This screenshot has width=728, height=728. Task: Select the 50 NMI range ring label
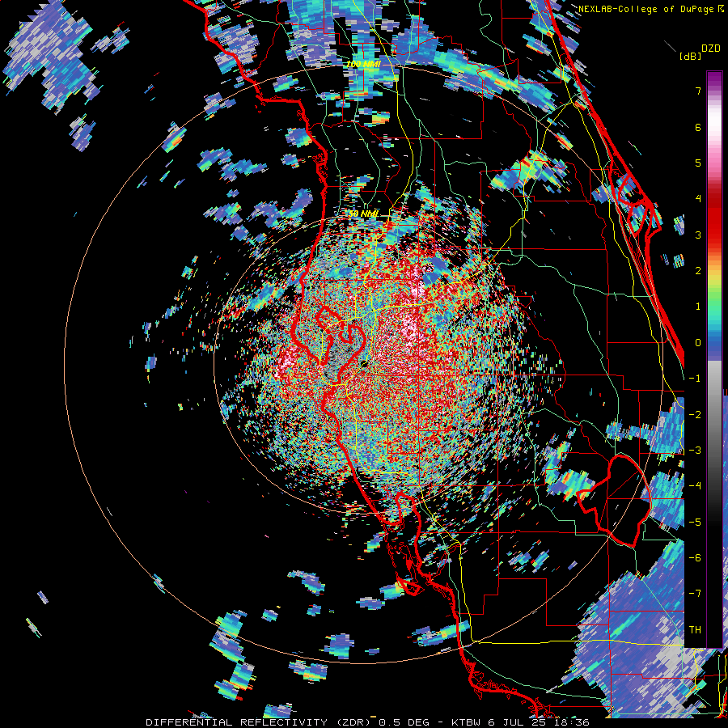[x=363, y=214]
